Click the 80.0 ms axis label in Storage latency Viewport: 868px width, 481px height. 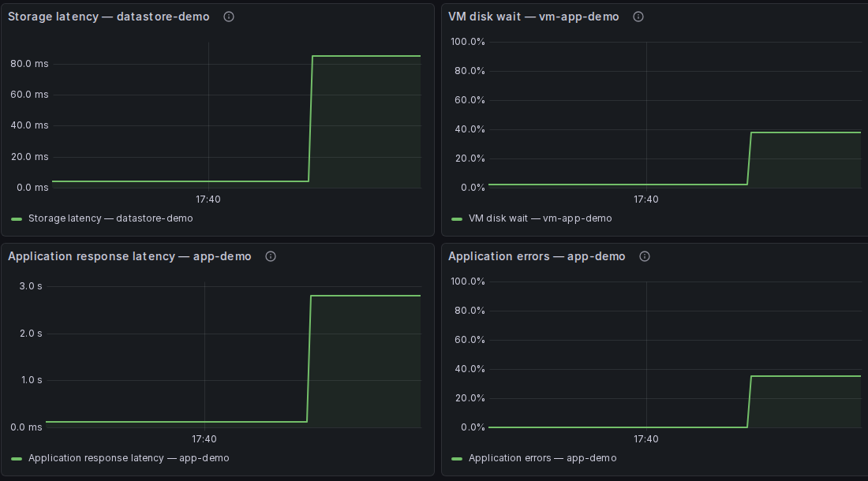[29, 64]
